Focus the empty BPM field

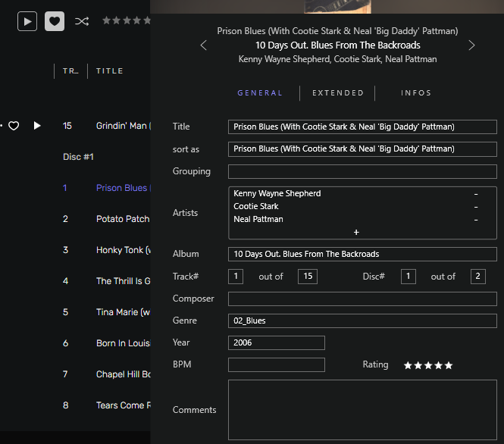click(277, 364)
